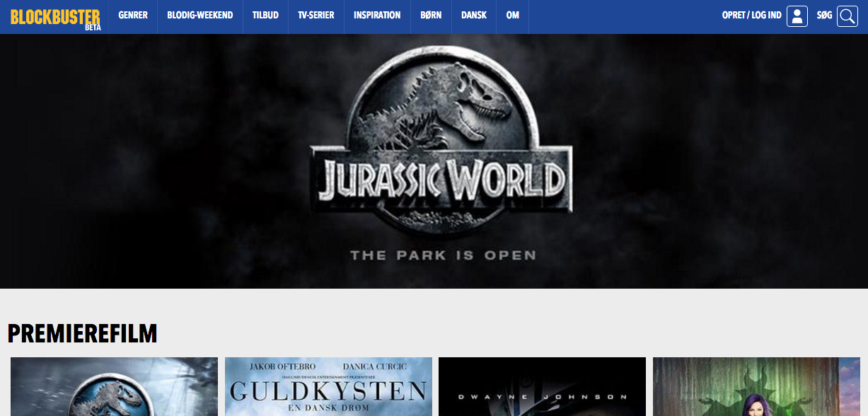This screenshot has width=868, height=416.
Task: Go to Blodig-Weekend section
Action: coord(200,16)
